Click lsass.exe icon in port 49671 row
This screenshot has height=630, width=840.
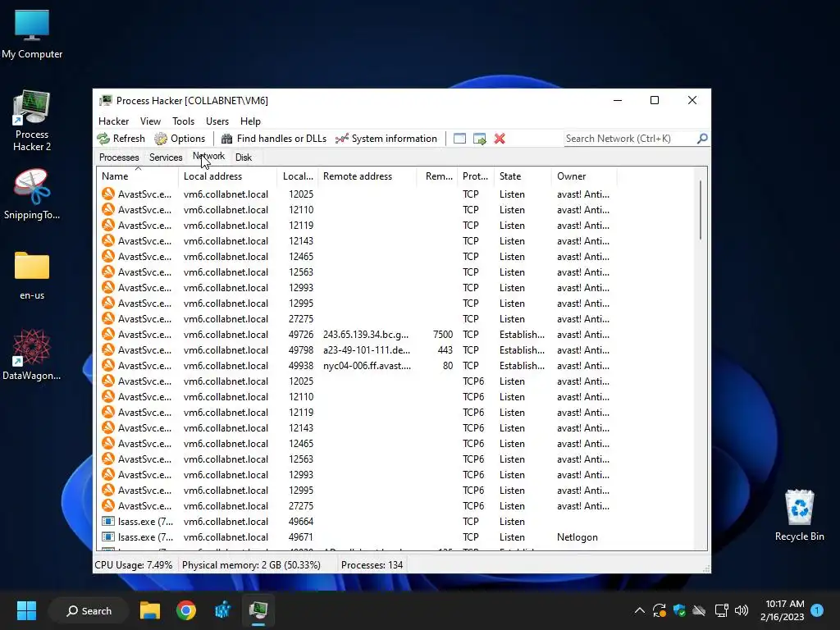[108, 536]
